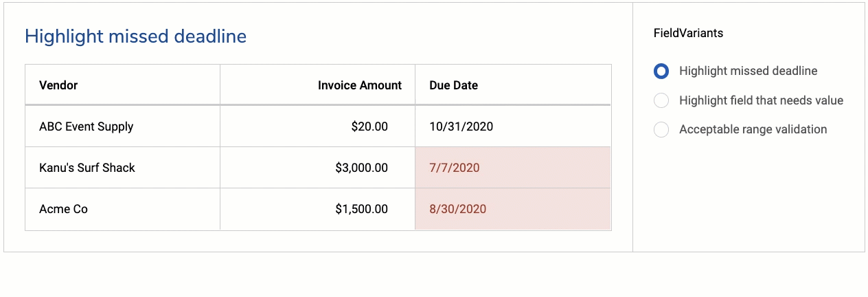Click the Highlight missed deadline heading
This screenshot has width=868, height=297.
(x=135, y=36)
